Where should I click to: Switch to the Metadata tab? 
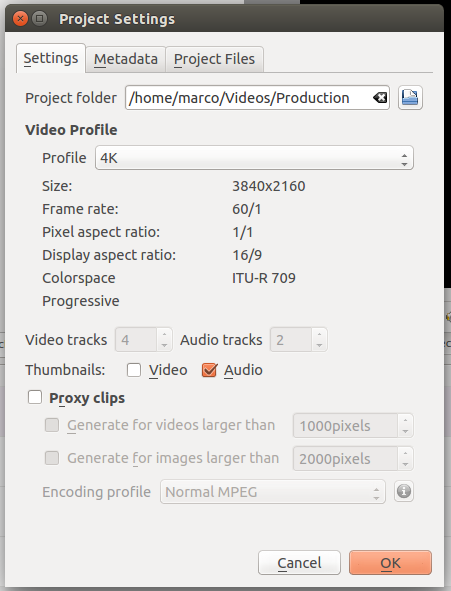[x=125, y=59]
